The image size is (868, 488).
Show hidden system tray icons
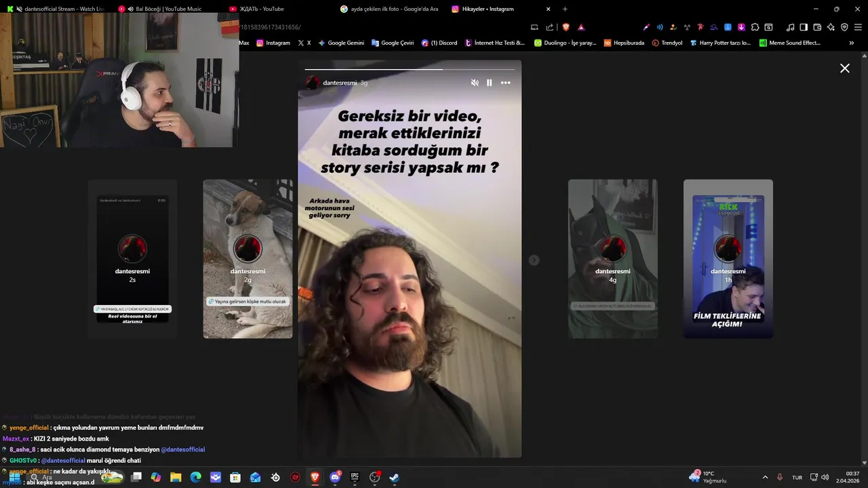765,477
